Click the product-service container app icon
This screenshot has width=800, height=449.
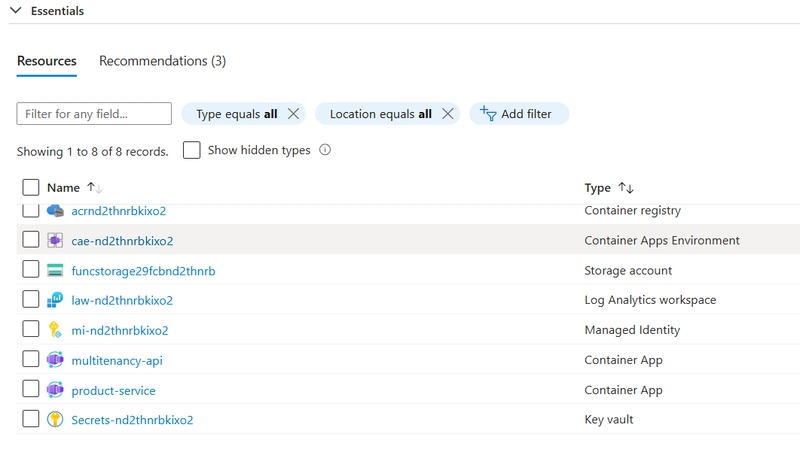pyautogui.click(x=55, y=390)
